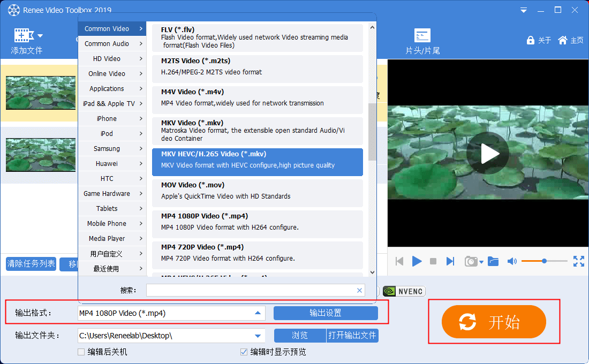Screen dimensions: 589x364
Task: Open the snapshot folder icon
Action: pyautogui.click(x=493, y=261)
